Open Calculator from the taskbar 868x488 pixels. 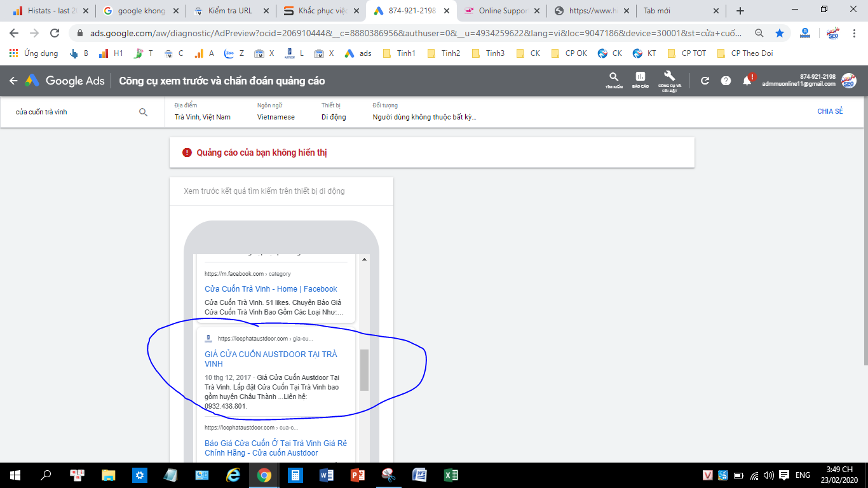click(x=295, y=475)
